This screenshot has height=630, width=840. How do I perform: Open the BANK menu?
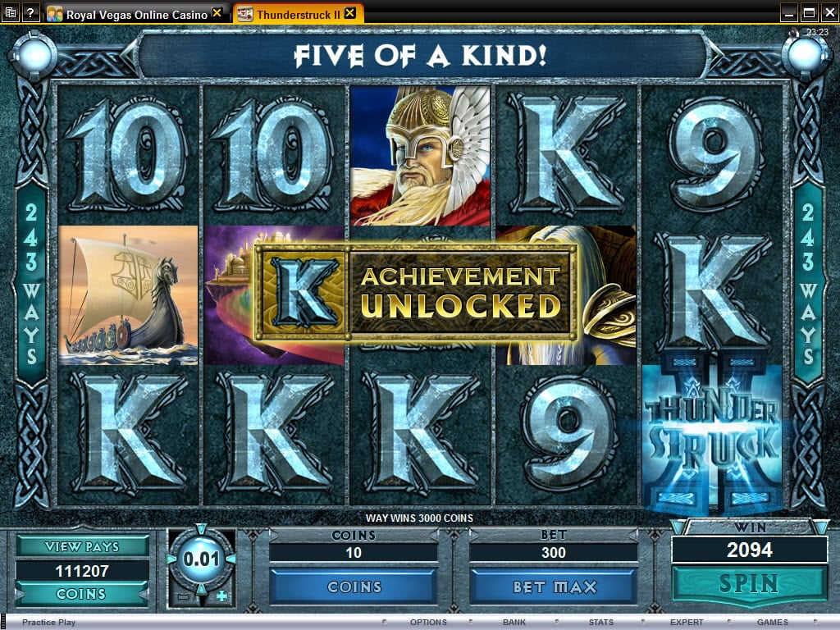point(514,622)
